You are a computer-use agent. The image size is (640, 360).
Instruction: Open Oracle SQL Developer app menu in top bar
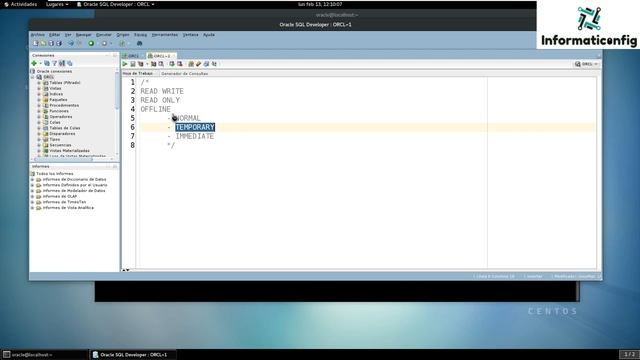(116, 4)
